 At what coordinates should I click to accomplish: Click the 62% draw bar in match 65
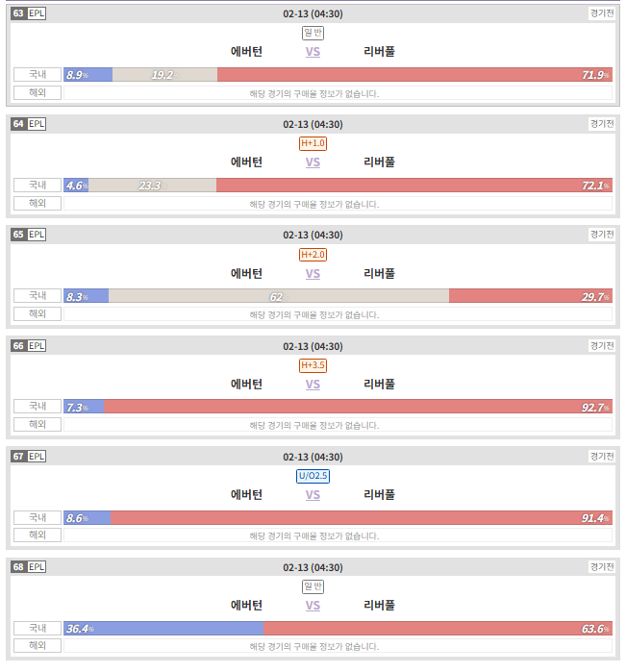pos(279,296)
